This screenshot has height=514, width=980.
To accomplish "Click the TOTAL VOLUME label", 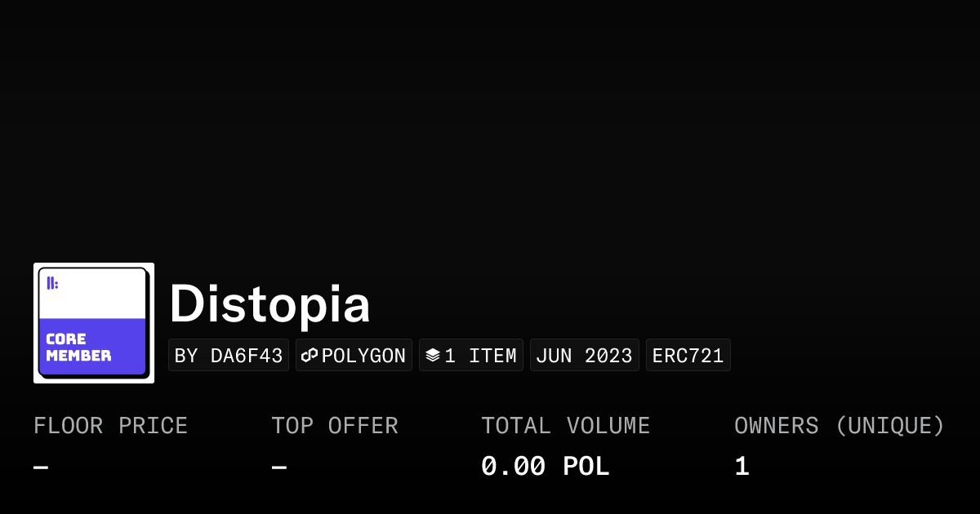I will pos(565,426).
